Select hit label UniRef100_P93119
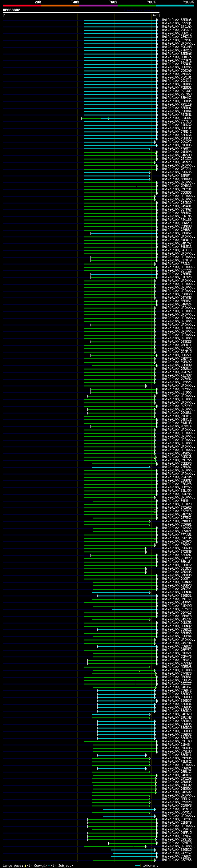 tap(176, 104)
